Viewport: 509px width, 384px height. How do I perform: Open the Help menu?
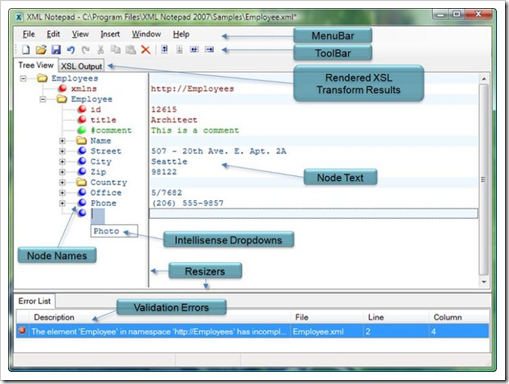181,34
